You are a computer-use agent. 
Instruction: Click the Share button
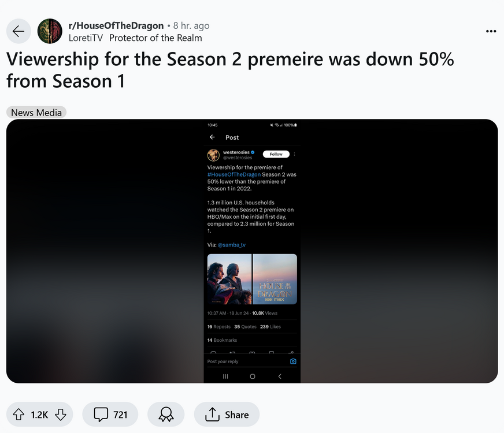[x=227, y=415]
